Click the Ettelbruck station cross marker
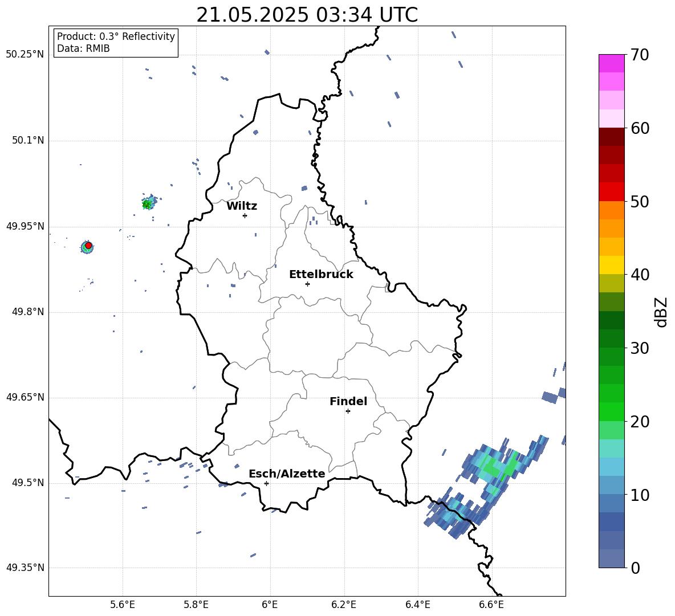This screenshot has height=616, width=675. (x=307, y=284)
